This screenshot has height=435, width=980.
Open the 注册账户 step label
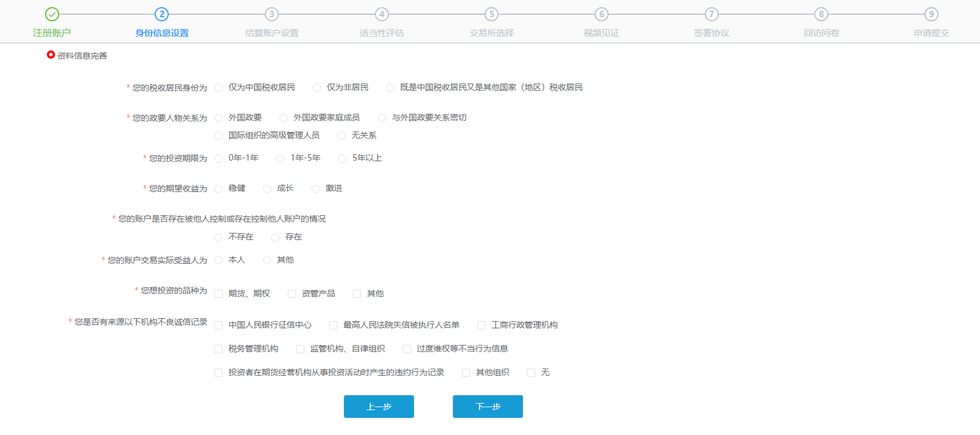(52, 33)
